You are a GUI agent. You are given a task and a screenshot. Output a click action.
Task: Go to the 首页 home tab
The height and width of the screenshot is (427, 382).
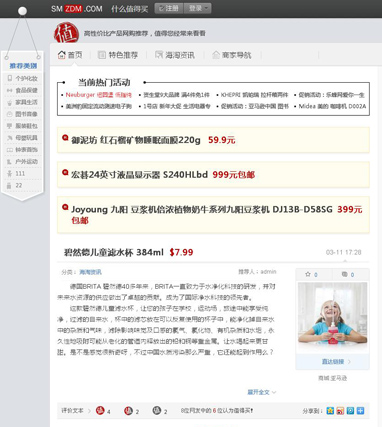tap(70, 55)
